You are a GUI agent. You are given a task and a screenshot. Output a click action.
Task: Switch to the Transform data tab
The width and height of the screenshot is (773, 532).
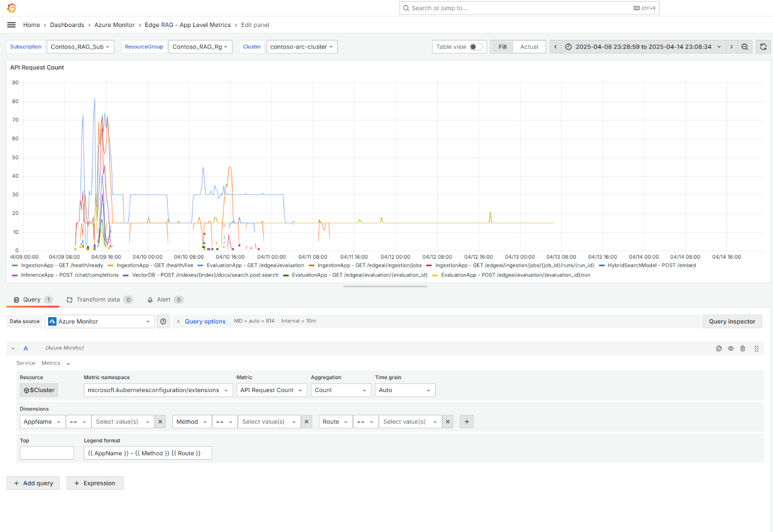[x=99, y=300]
